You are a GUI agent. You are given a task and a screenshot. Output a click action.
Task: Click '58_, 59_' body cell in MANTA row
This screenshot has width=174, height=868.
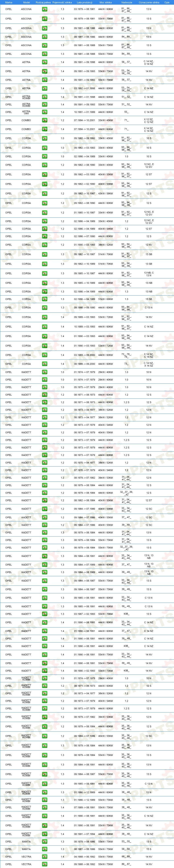(x=127, y=849)
